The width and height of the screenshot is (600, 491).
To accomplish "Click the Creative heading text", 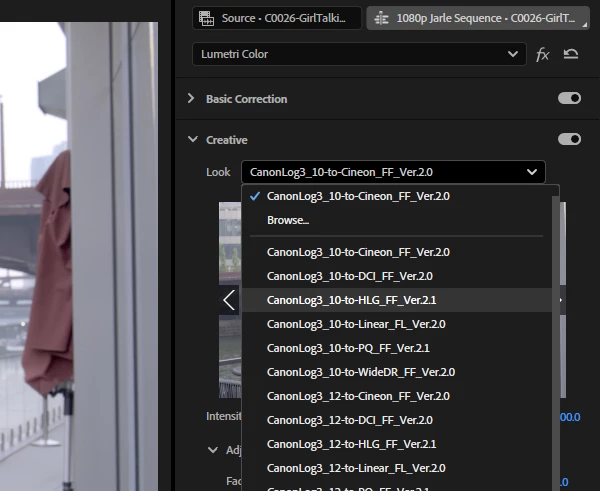I will tap(227, 140).
